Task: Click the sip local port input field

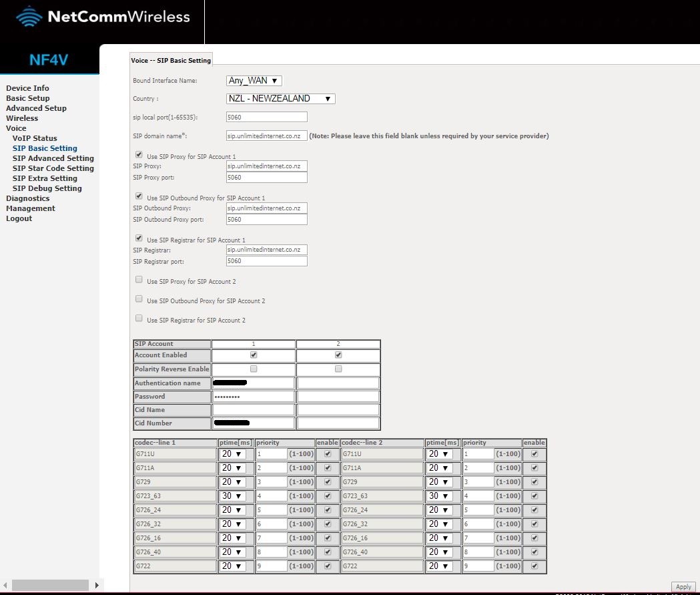Action: coord(266,118)
